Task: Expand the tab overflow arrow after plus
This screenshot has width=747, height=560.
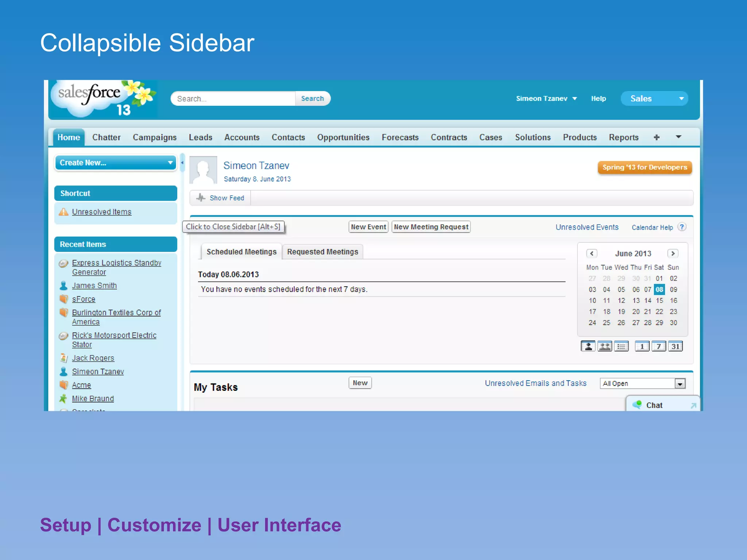Action: (678, 137)
